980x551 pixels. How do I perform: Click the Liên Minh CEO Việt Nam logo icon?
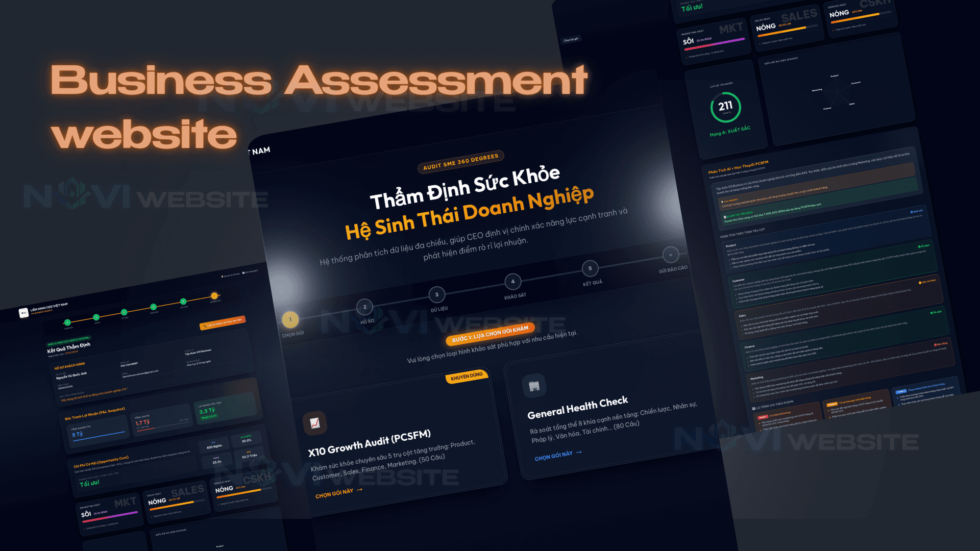coord(23,313)
